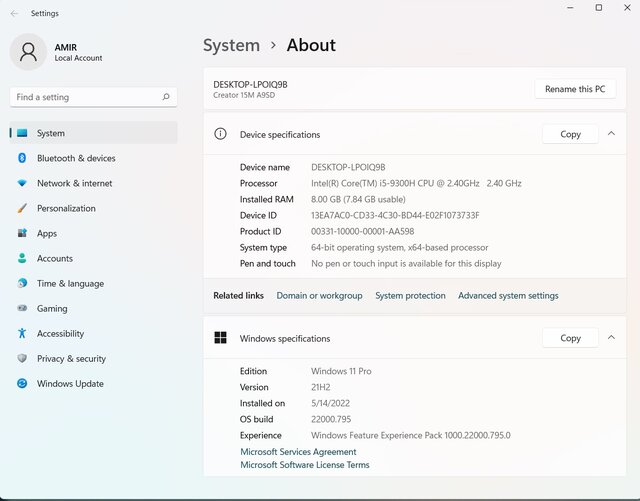Open System protection link
The image size is (640, 501).
410,296
